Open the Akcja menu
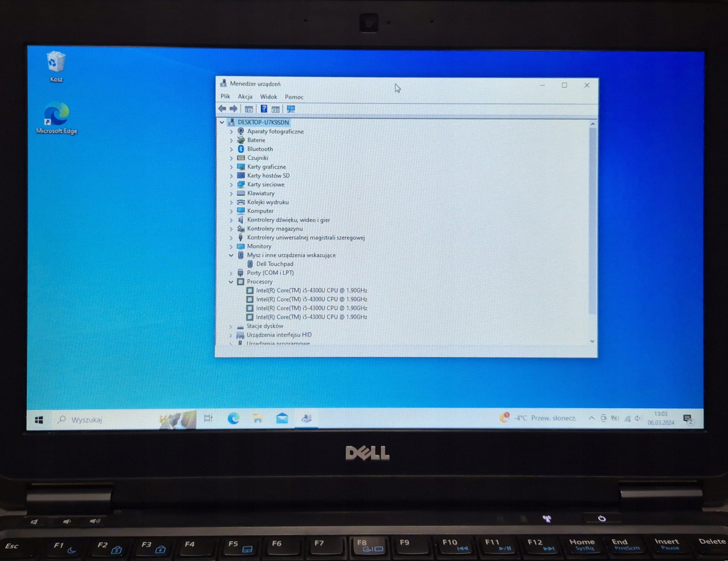Viewport: 728px width, 561px height. [x=245, y=97]
